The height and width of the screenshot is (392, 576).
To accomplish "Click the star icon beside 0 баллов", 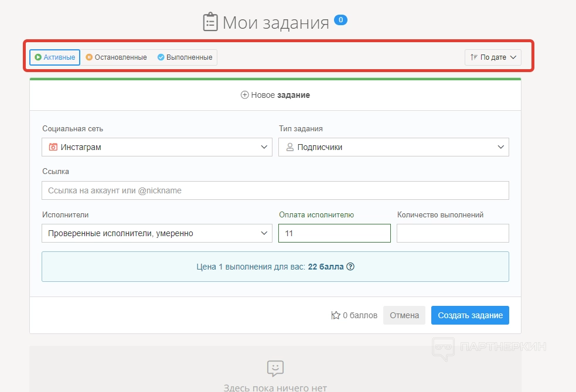I will [x=336, y=315].
